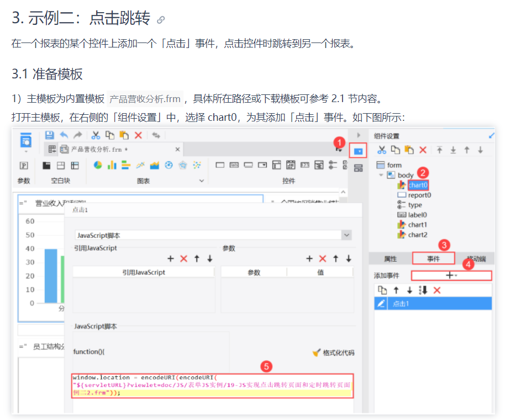Click the red X delete icon in 组件设置 toolbar
Viewport: 521px width, 420px height.
click(423, 150)
